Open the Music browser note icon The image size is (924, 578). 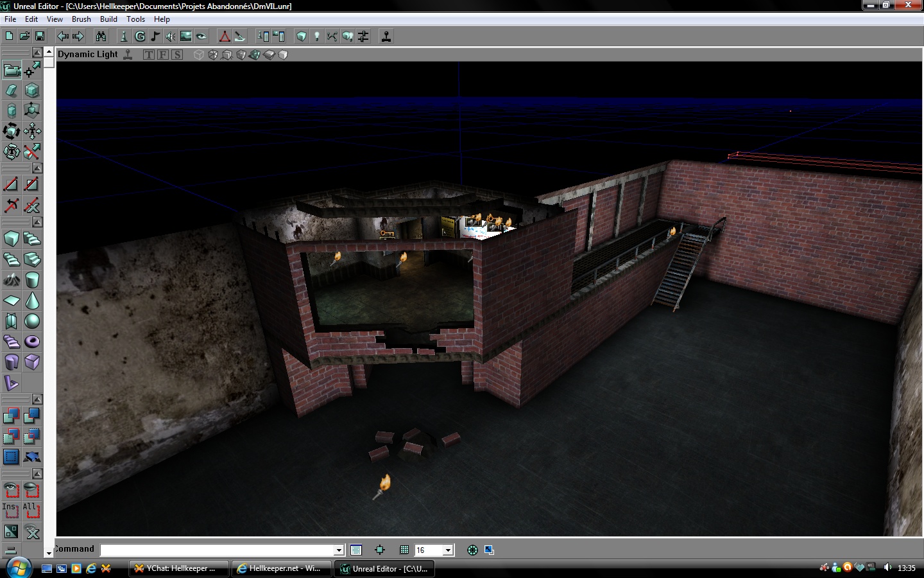[x=155, y=37]
